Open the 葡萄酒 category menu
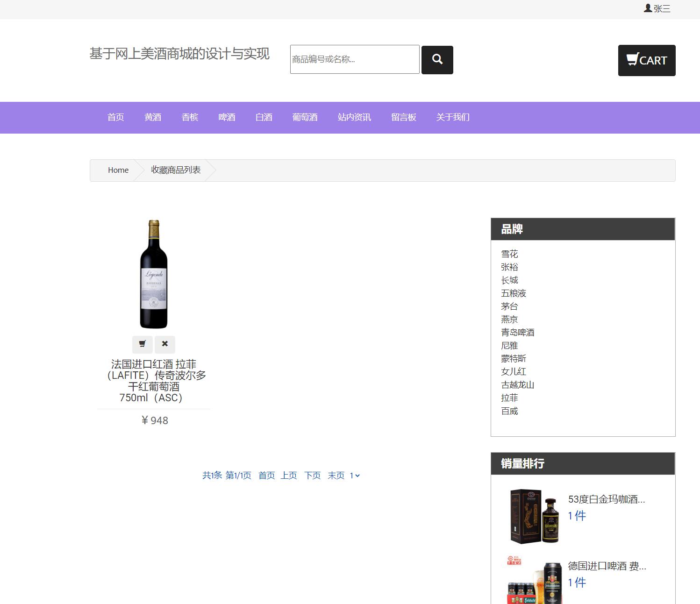Viewport: 700px width, 604px height. [304, 117]
